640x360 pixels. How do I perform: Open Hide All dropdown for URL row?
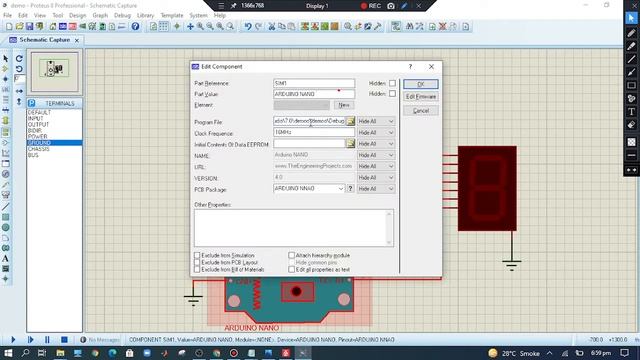[376, 166]
